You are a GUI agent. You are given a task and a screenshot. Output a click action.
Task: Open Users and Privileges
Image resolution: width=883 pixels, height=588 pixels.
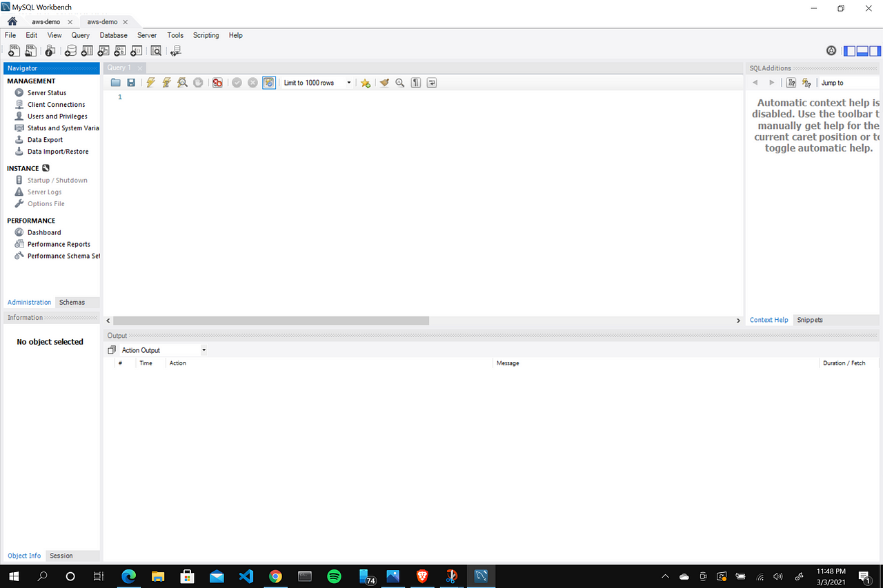click(57, 116)
